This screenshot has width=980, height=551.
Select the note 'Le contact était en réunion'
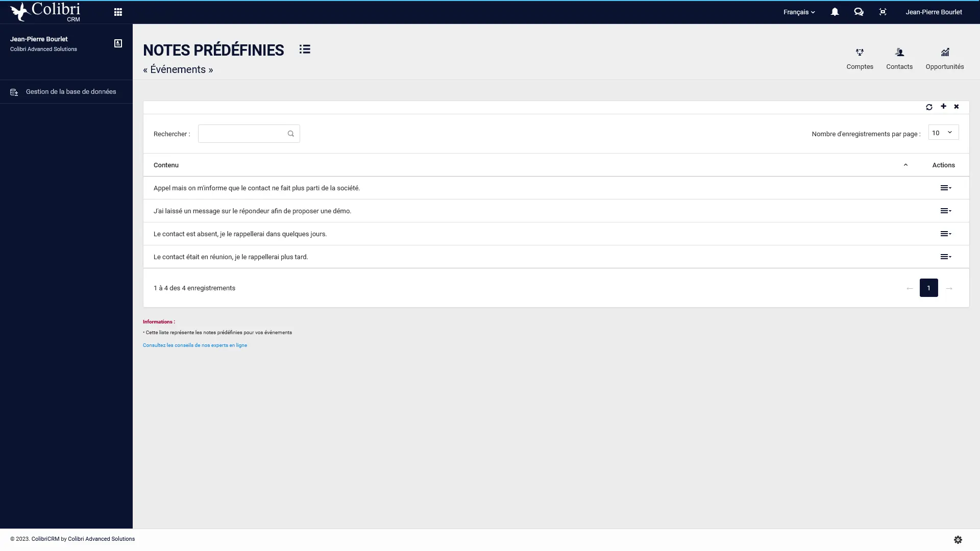click(x=231, y=257)
